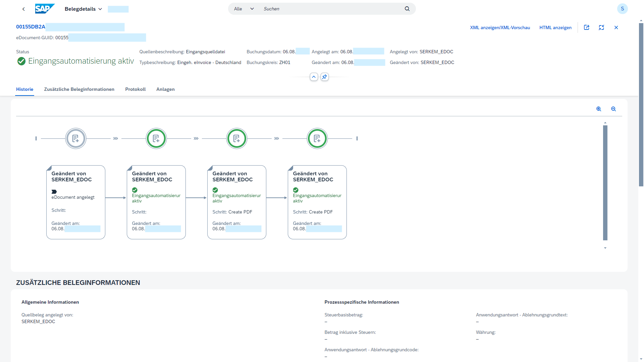Exit full screen mode icon

pyautogui.click(x=601, y=27)
